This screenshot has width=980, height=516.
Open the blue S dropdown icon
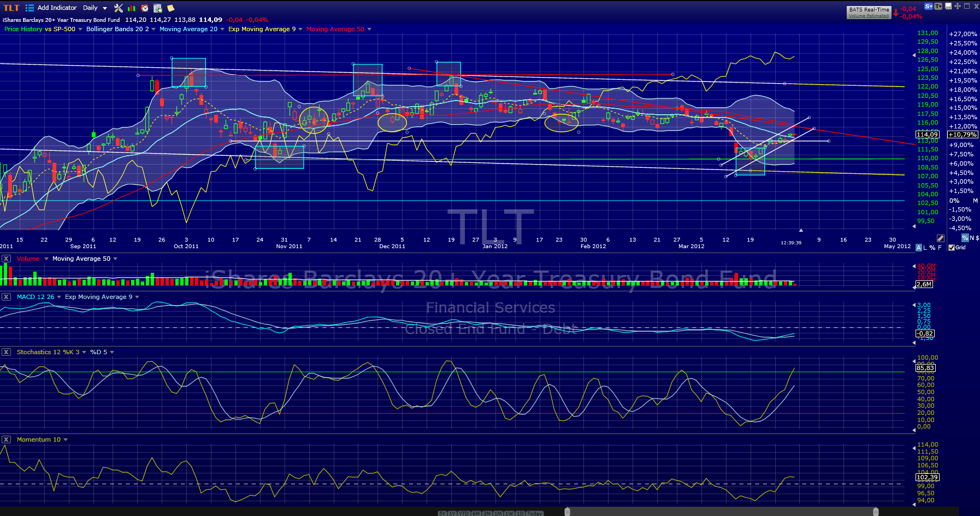[928, 6]
